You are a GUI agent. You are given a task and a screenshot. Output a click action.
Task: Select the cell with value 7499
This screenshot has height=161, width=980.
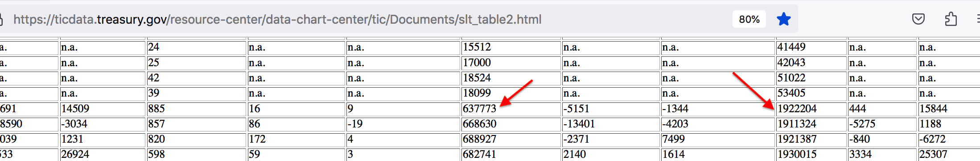[x=718, y=139]
